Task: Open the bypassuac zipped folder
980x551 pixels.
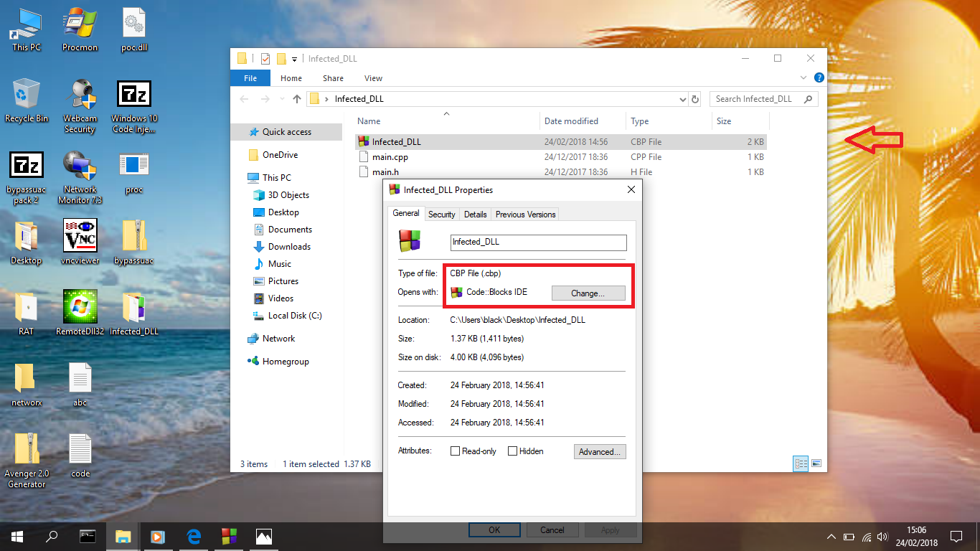Action: pyautogui.click(x=133, y=242)
